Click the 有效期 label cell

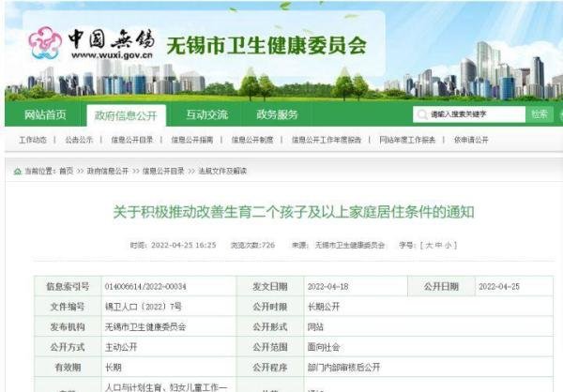68,368
